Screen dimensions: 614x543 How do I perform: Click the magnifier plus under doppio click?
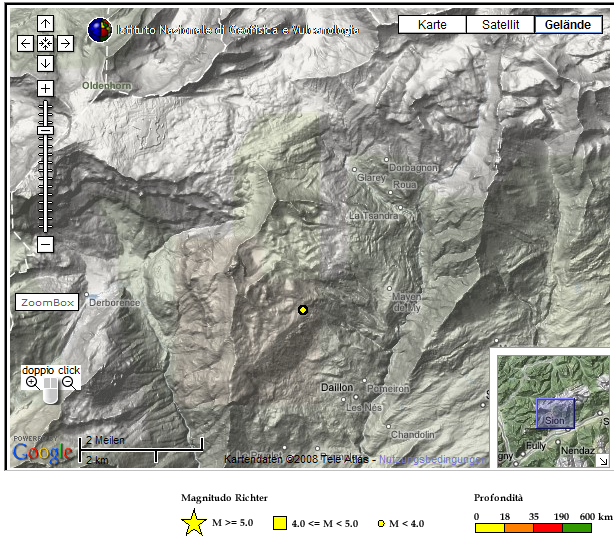click(32, 383)
